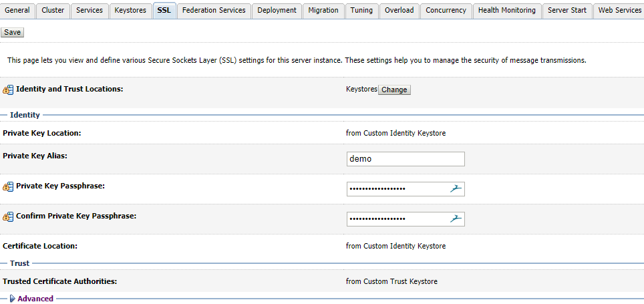Click the warning icon beside Identity and Trust Locations
This screenshot has width=644, height=304.
coord(8,90)
